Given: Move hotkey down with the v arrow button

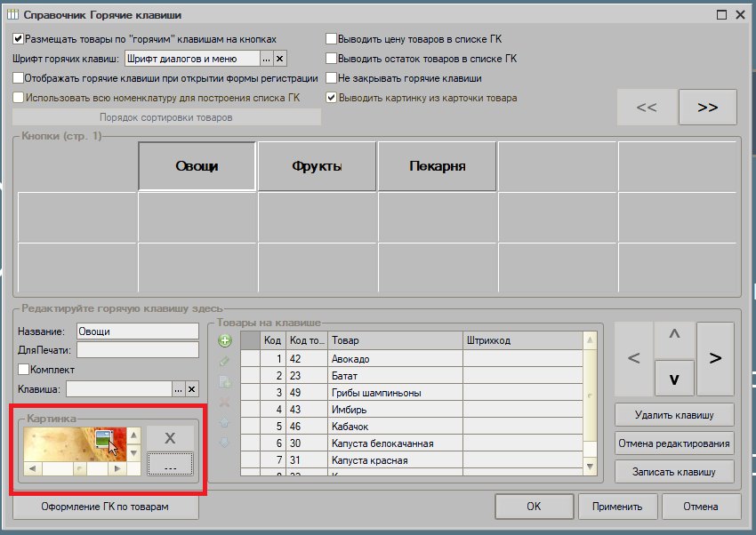Looking at the screenshot, I should point(674,379).
